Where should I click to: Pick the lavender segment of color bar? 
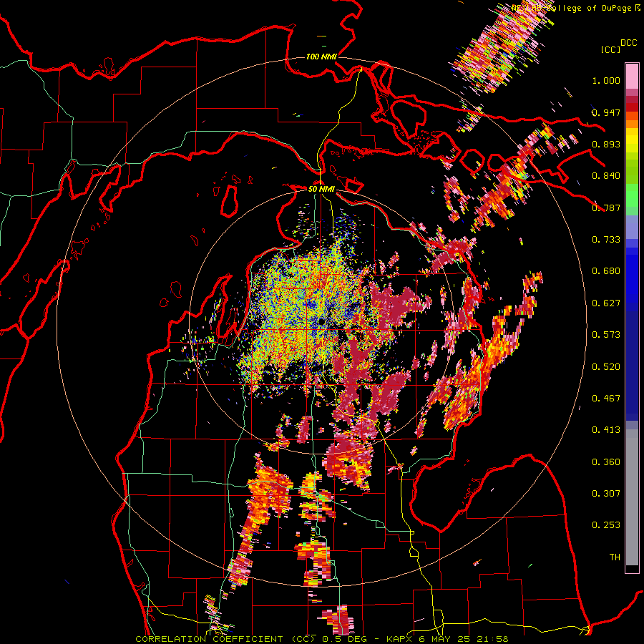[632, 227]
